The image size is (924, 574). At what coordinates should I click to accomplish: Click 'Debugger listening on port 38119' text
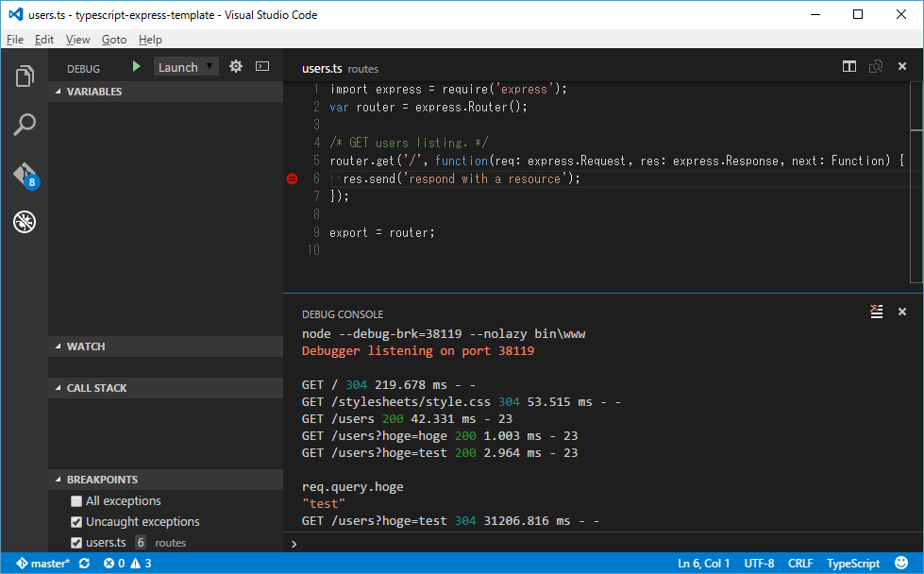(418, 350)
